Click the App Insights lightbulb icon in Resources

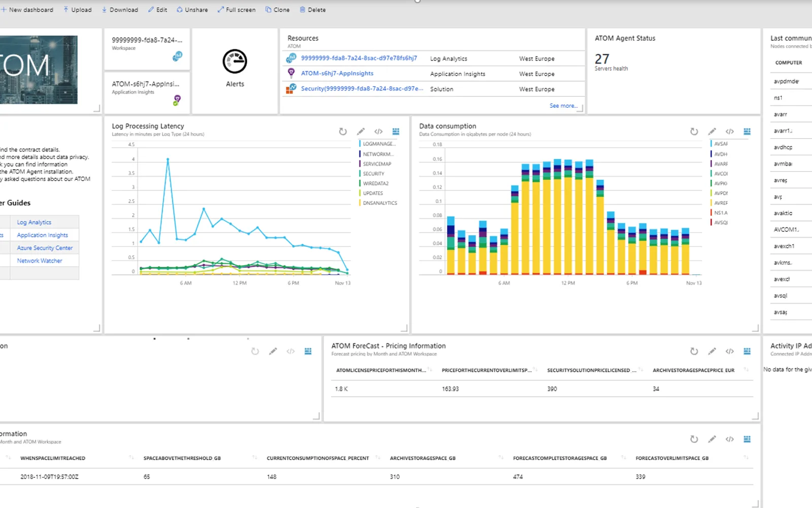[291, 73]
